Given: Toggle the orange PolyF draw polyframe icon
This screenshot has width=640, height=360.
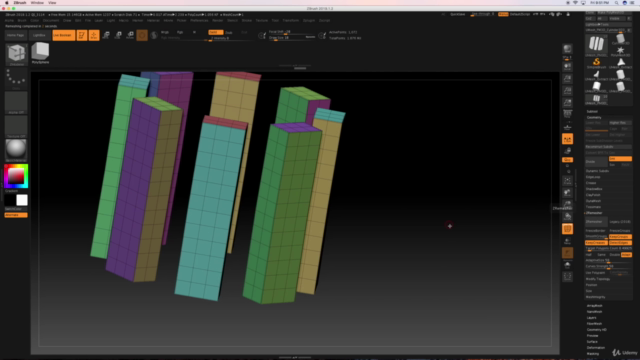Looking at the screenshot, I should pyautogui.click(x=567, y=229).
